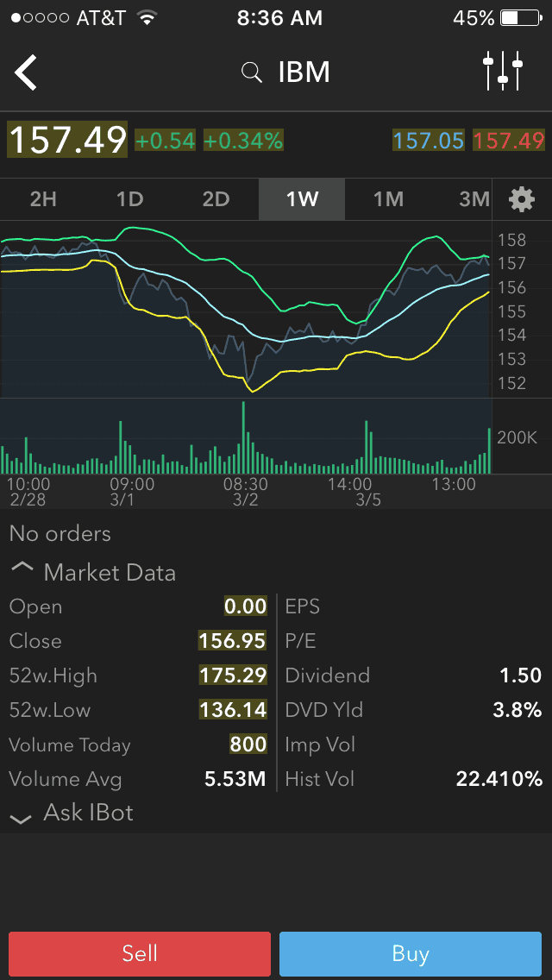552x980 pixels.
Task: Tap the IBM ticker title
Action: point(304,73)
